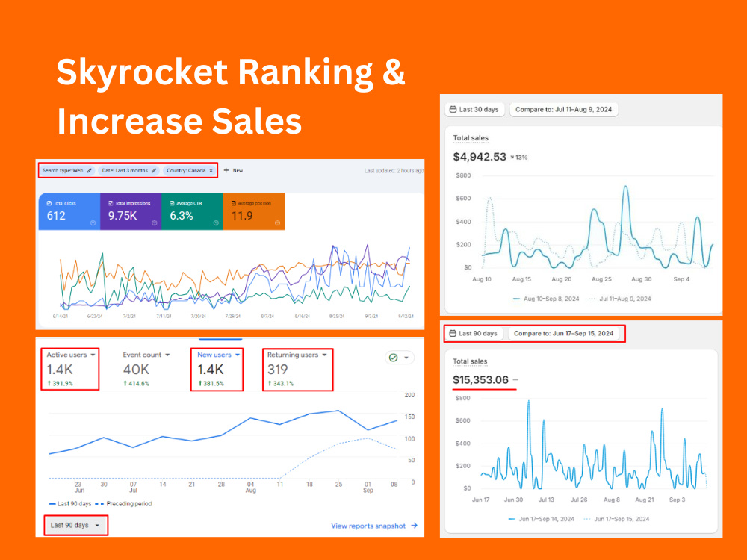This screenshot has height=560, width=747.
Task: Click the 40K value under Event count
Action: click(x=136, y=369)
